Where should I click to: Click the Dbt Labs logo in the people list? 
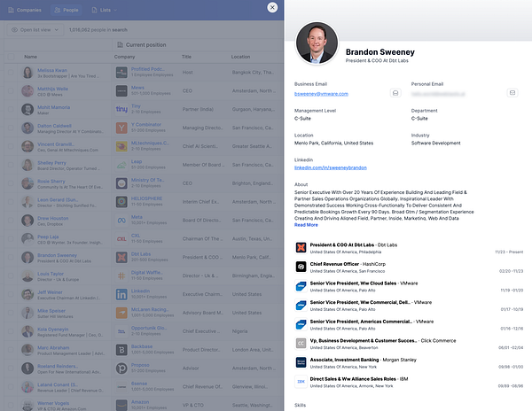coord(121,257)
